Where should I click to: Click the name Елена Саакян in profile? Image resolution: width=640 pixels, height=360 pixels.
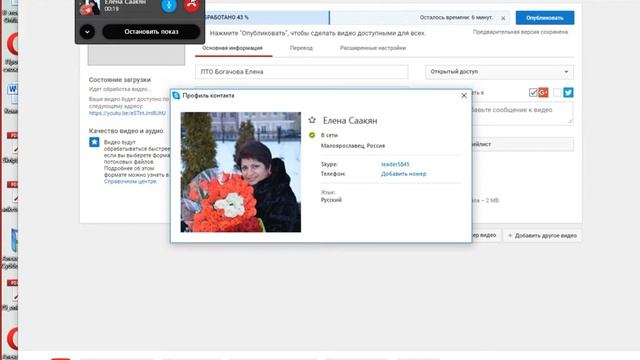(x=350, y=120)
